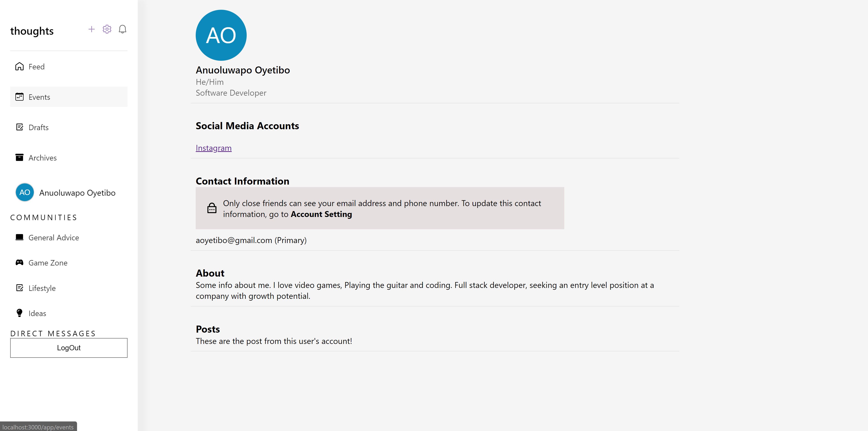The height and width of the screenshot is (431, 868).
Task: Click the Ideas lightbulb icon
Action: tap(19, 313)
